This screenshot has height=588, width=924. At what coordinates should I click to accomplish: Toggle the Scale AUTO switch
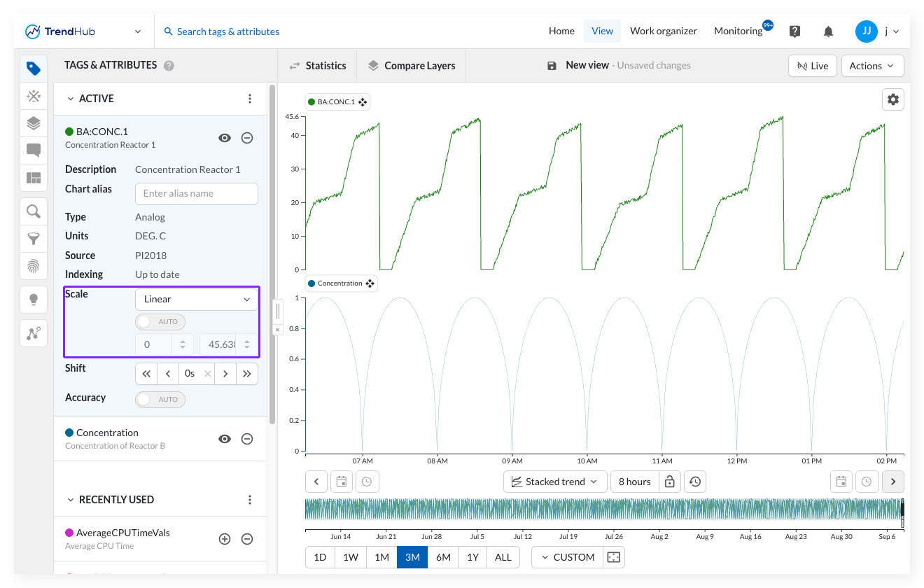160,322
